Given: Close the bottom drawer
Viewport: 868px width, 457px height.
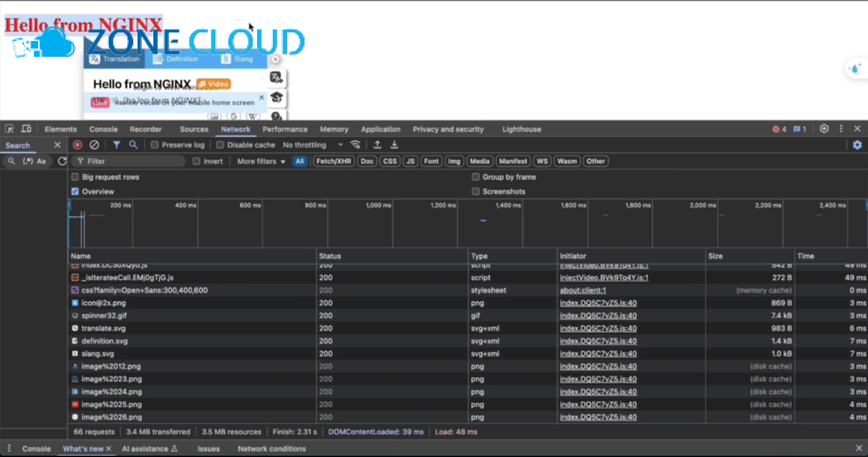Looking at the screenshot, I should coord(859,449).
